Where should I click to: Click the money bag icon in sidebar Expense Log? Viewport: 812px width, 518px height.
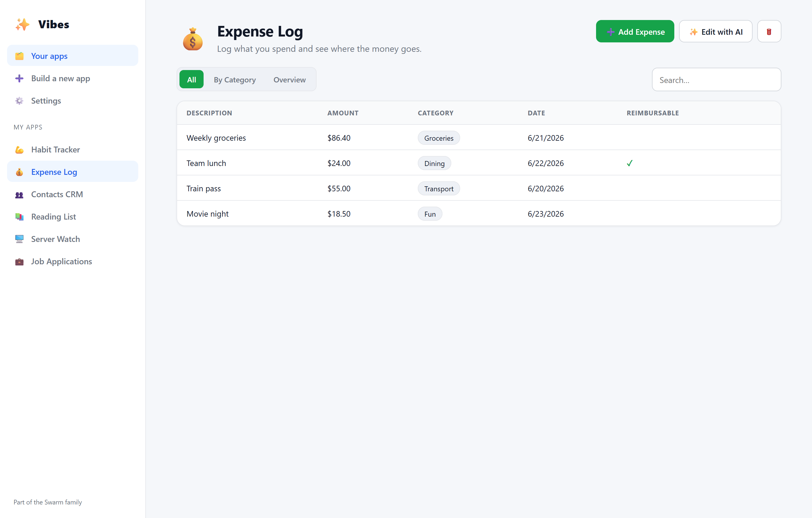click(19, 172)
